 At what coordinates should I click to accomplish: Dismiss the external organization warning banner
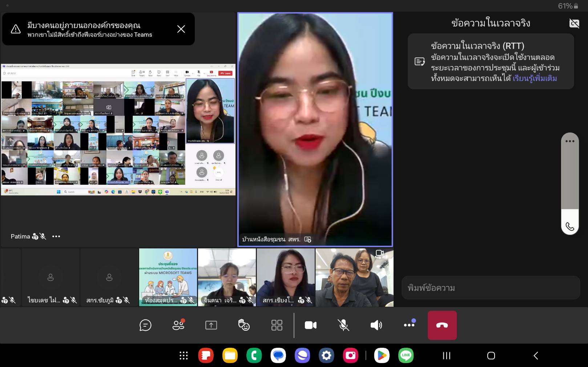pos(181,29)
